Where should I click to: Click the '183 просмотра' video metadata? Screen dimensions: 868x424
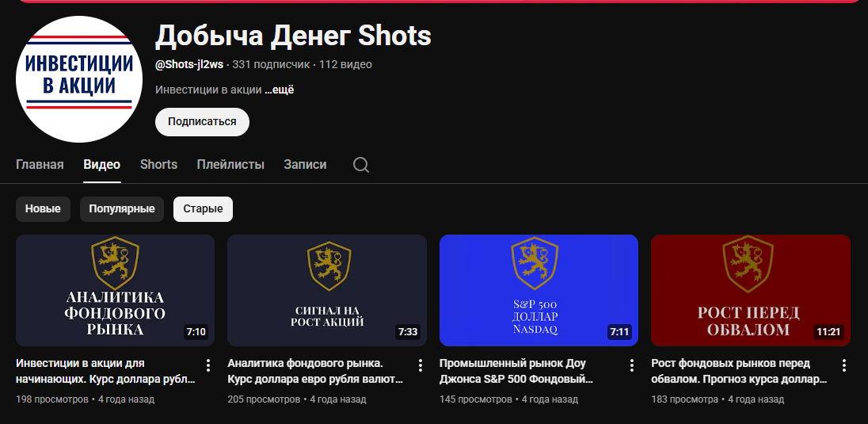[685, 399]
